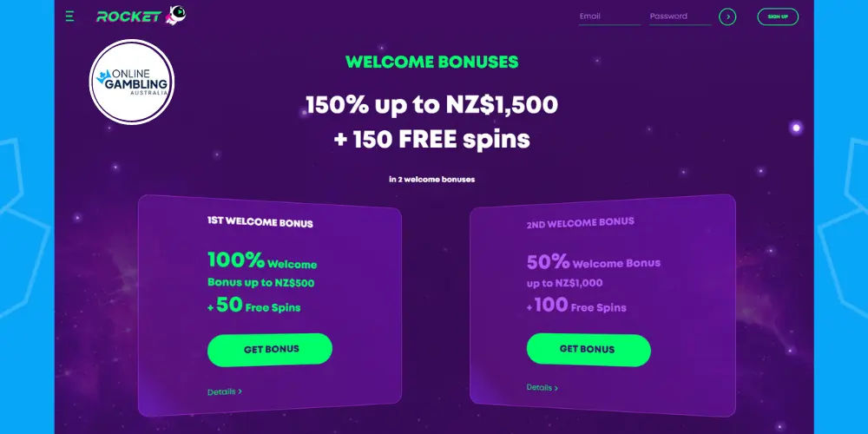
Task: Click the 1st Welcome Bonus heading
Action: pos(260,222)
